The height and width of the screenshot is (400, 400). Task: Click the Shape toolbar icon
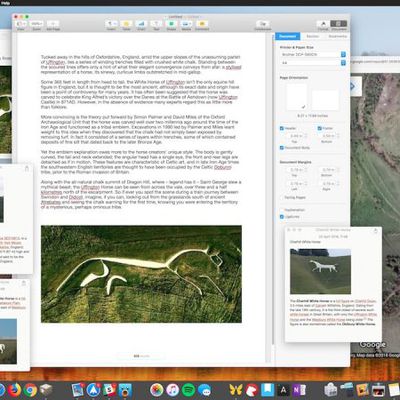pyautogui.click(x=171, y=24)
